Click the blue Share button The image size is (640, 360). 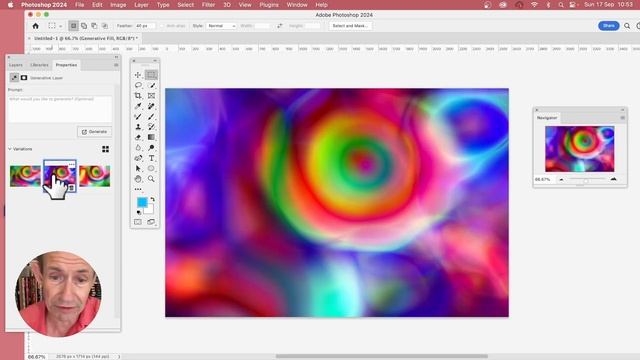pyautogui.click(x=608, y=26)
